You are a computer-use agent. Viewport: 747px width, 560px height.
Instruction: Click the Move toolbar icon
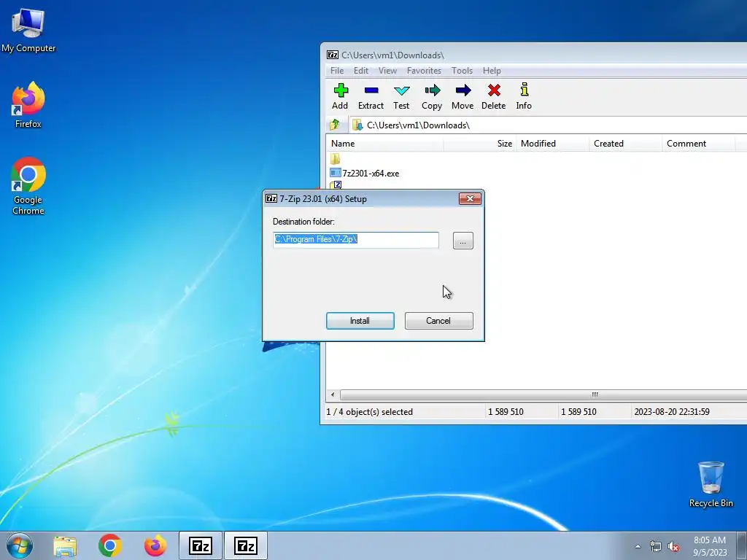click(x=462, y=96)
